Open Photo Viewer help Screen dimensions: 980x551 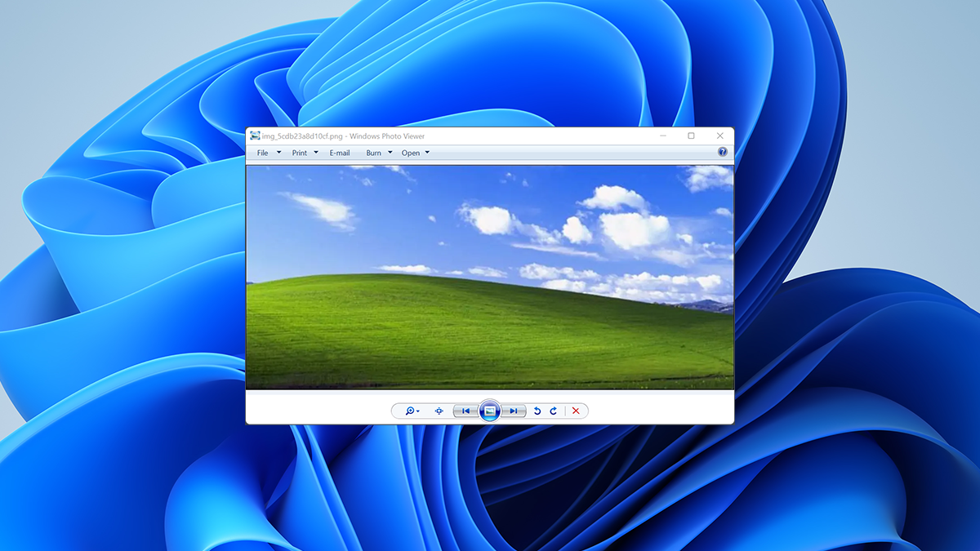pos(722,152)
